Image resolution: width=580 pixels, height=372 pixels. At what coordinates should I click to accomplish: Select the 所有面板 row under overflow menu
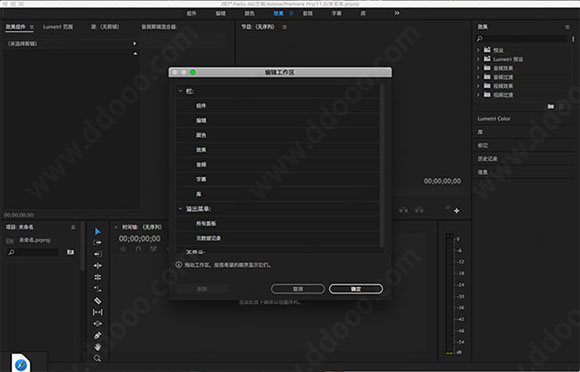pos(277,223)
